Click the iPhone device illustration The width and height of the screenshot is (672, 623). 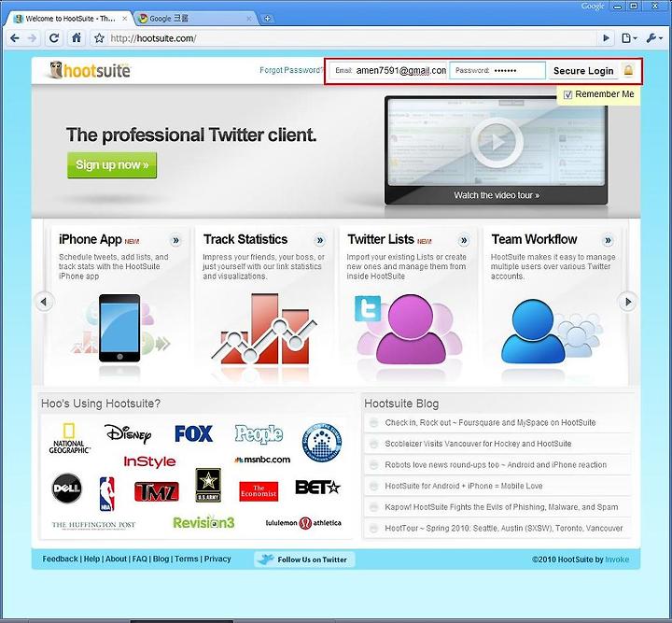point(119,329)
